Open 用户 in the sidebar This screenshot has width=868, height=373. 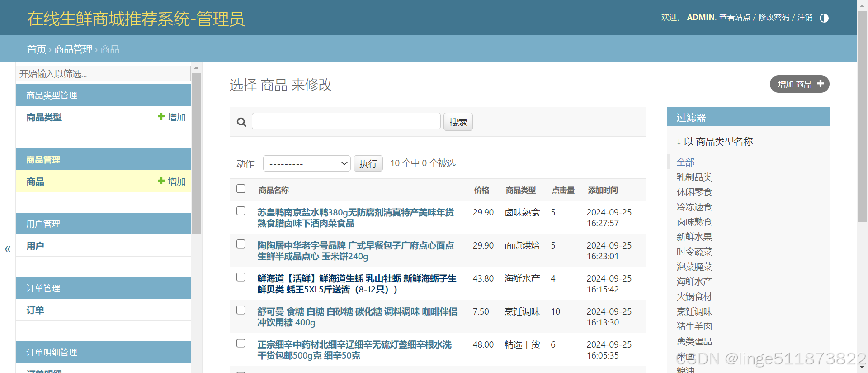[35, 246]
